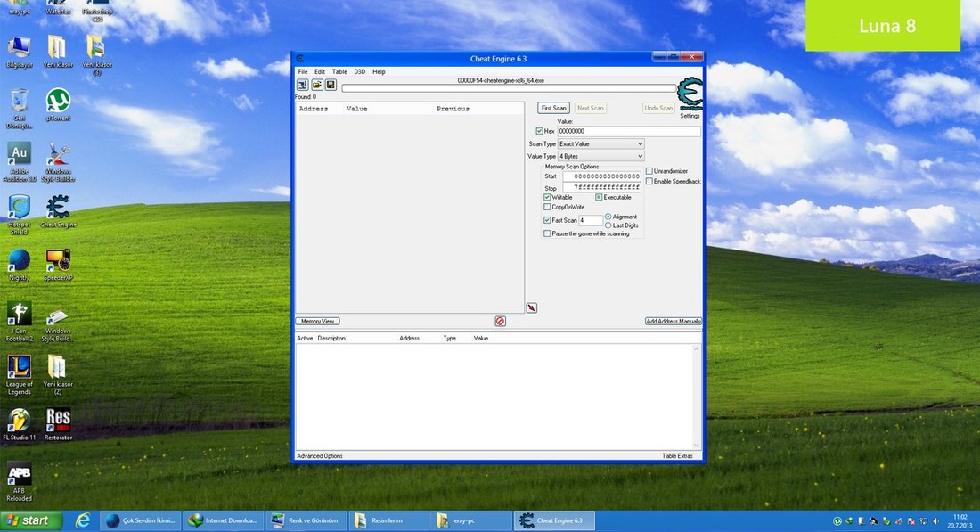Click the hex Value input field
Image resolution: width=980 pixels, height=532 pixels.
click(629, 131)
